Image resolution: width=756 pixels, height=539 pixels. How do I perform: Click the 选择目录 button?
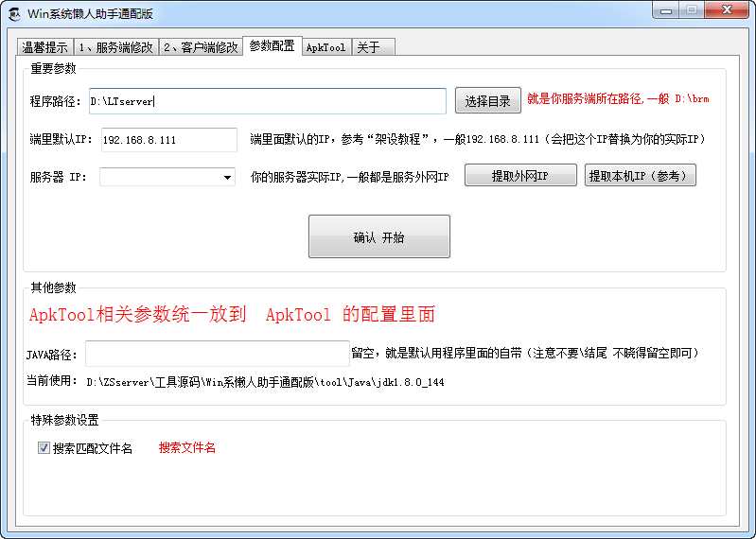pyautogui.click(x=488, y=100)
